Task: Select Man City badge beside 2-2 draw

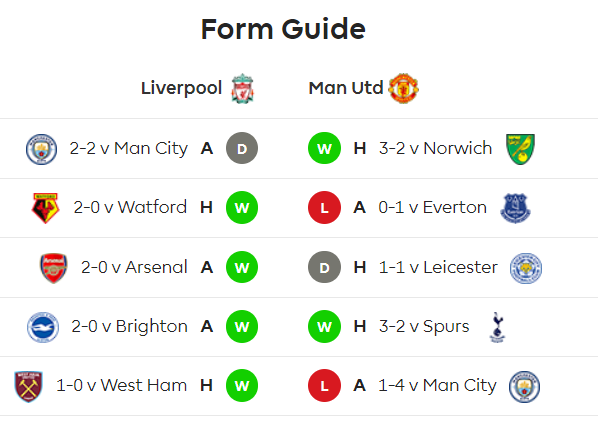Action: coord(42,149)
